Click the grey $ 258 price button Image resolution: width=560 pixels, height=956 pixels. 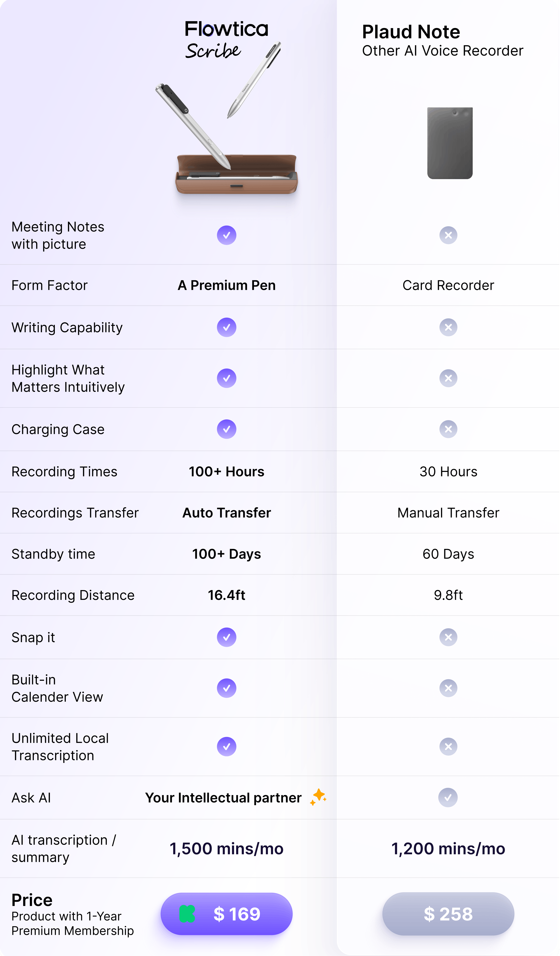click(x=448, y=914)
